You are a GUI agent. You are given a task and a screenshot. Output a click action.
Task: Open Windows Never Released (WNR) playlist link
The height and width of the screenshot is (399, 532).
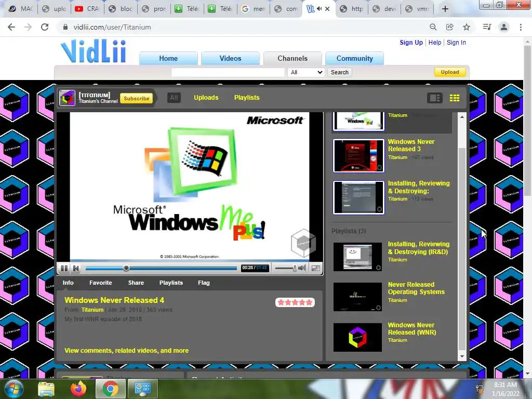pos(412,329)
